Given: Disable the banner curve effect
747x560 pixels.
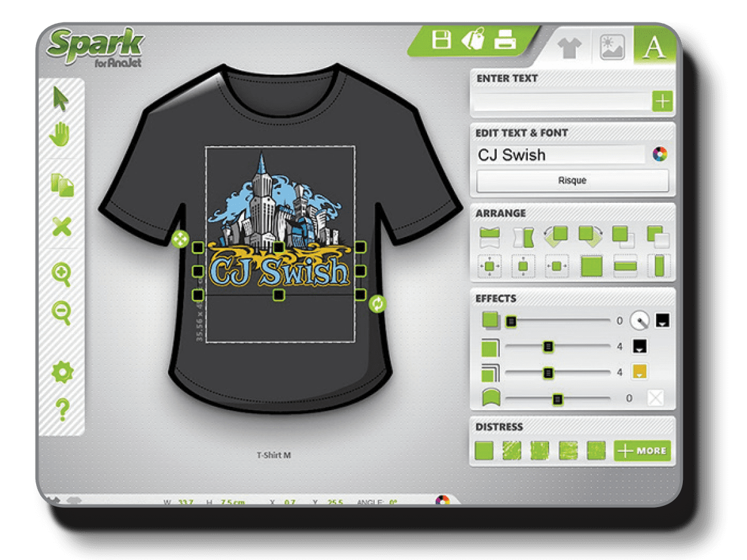Looking at the screenshot, I should click(655, 398).
